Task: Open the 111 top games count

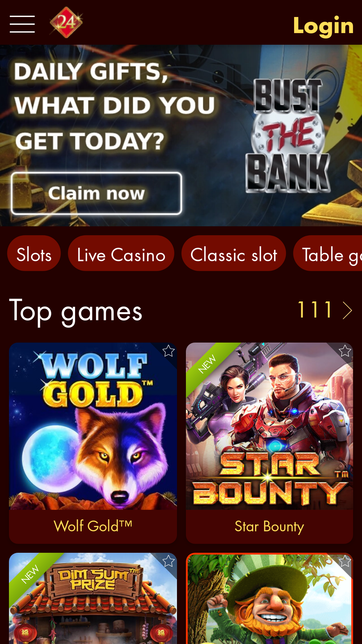Action: pyautogui.click(x=315, y=310)
